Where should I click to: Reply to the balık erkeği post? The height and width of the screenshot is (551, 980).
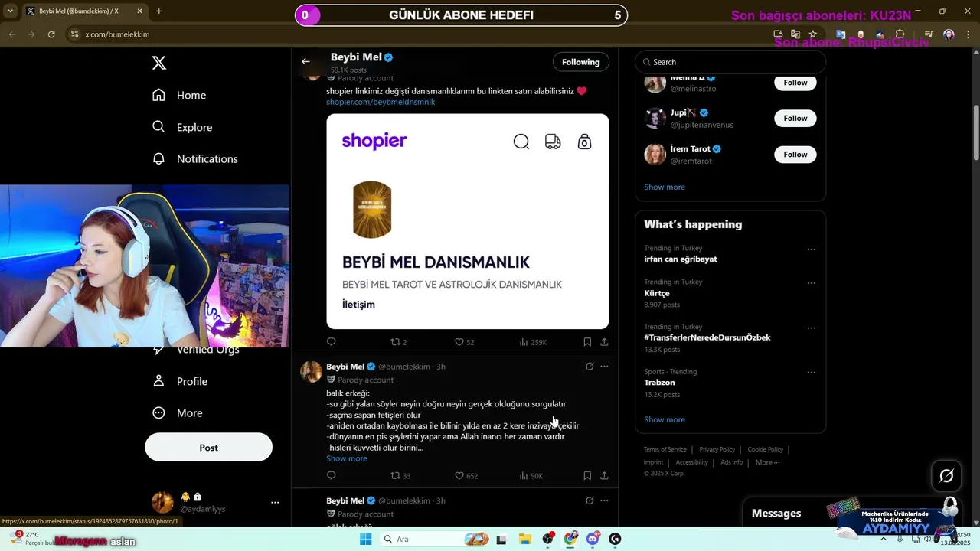[332, 476]
